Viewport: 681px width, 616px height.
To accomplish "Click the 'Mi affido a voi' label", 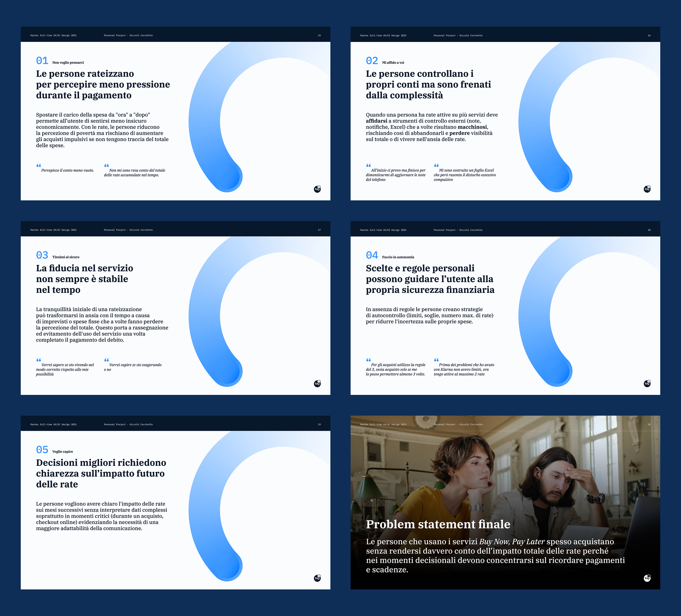I will (x=393, y=63).
